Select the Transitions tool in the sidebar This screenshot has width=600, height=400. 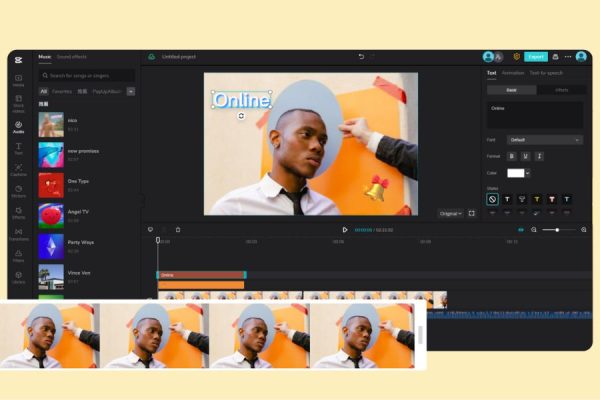click(x=19, y=235)
